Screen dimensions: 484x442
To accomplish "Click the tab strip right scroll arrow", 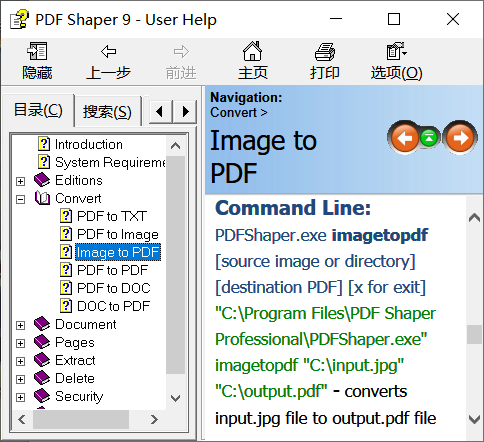I will tap(185, 111).
